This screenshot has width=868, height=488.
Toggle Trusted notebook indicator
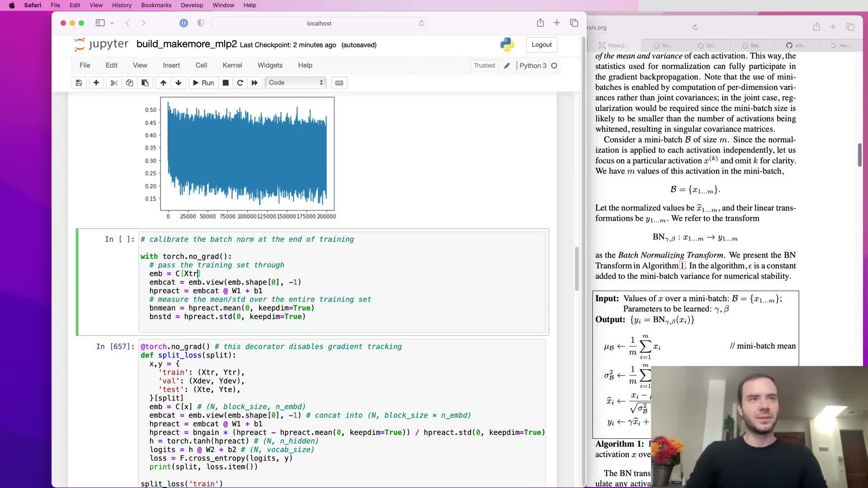coord(484,66)
